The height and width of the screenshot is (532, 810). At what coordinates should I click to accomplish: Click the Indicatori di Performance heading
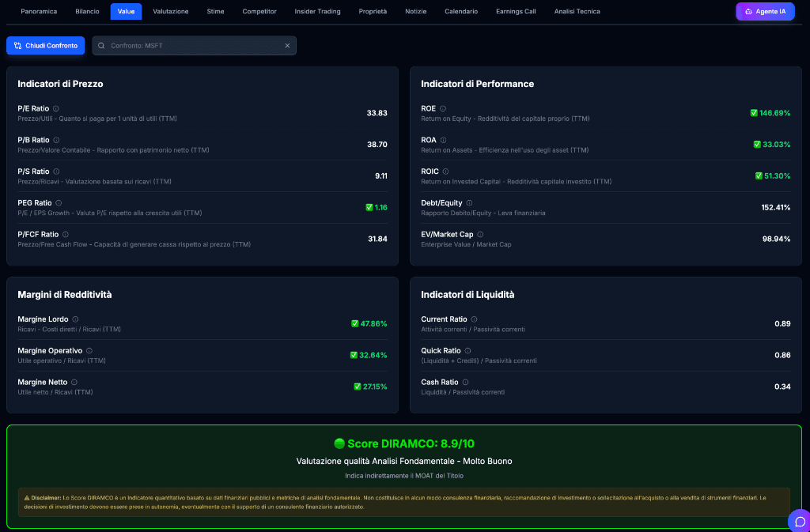point(477,84)
